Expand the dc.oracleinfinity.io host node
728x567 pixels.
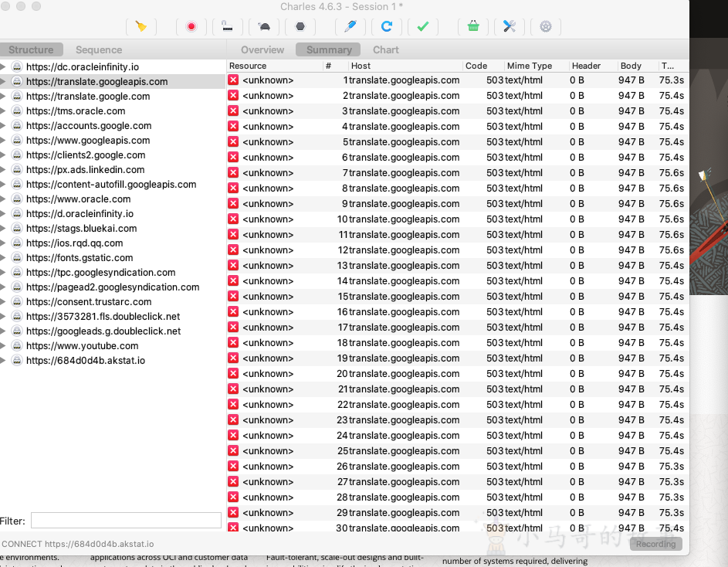click(3, 67)
